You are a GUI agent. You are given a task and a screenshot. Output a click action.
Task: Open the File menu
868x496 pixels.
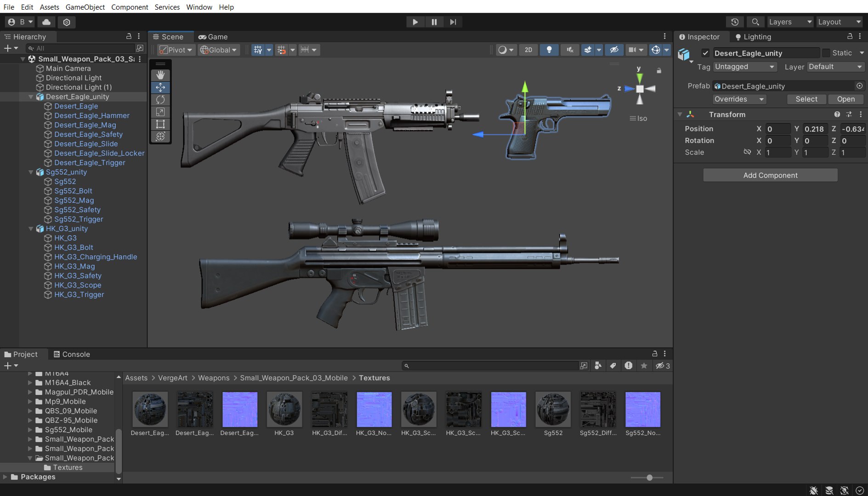[9, 7]
